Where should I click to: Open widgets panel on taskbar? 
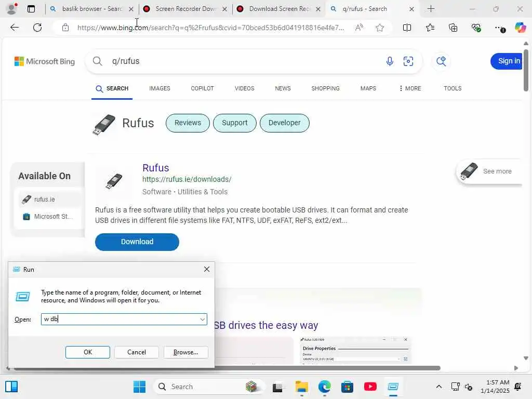(x=11, y=387)
